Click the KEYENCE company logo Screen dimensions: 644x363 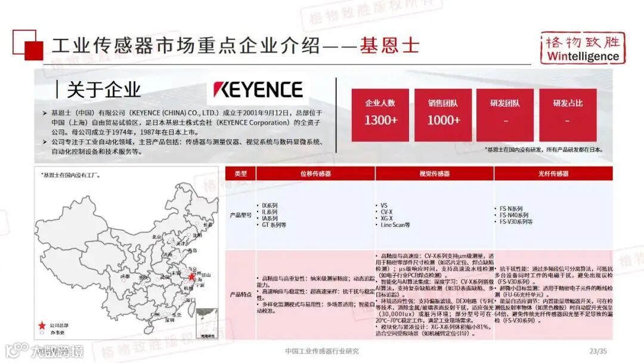pyautogui.click(x=258, y=90)
